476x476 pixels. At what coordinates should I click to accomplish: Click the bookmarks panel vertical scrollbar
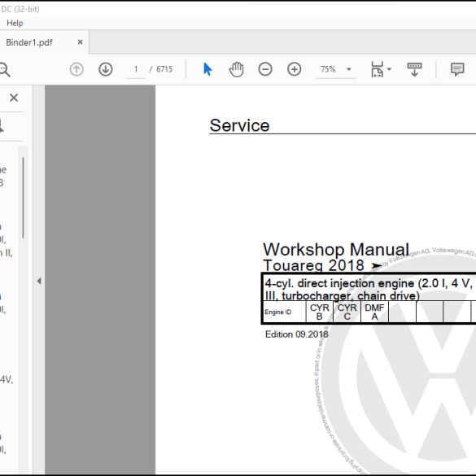click(x=23, y=198)
